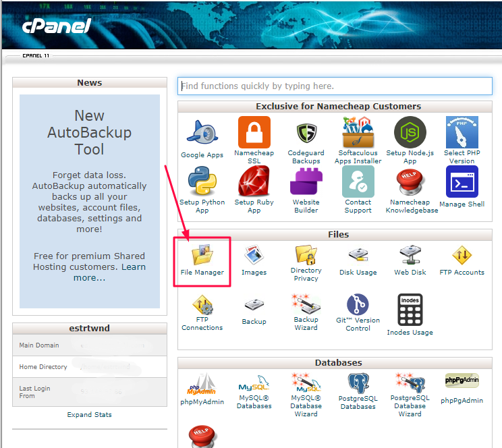This screenshot has height=448, width=502.
Task: Expand Stats in the account panel
Action: [89, 414]
